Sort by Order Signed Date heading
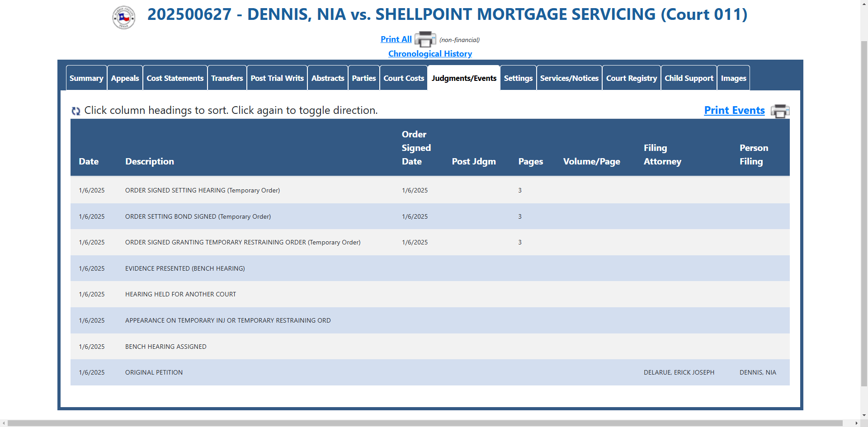868x427 pixels. click(416, 148)
